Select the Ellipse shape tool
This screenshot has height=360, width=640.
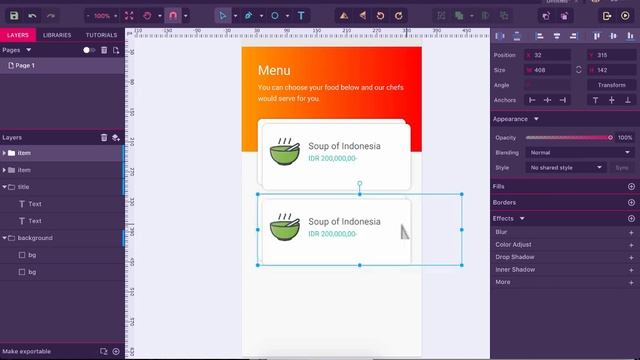[x=275, y=16]
